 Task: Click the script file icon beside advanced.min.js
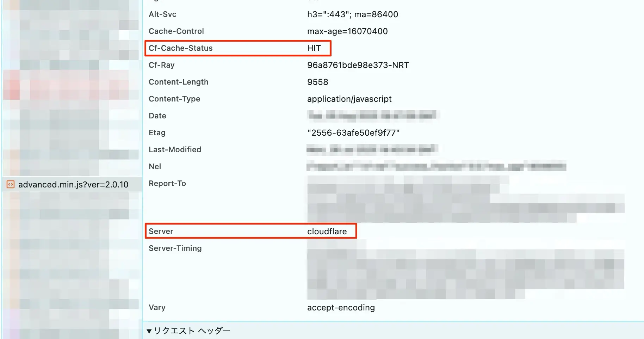(x=11, y=184)
